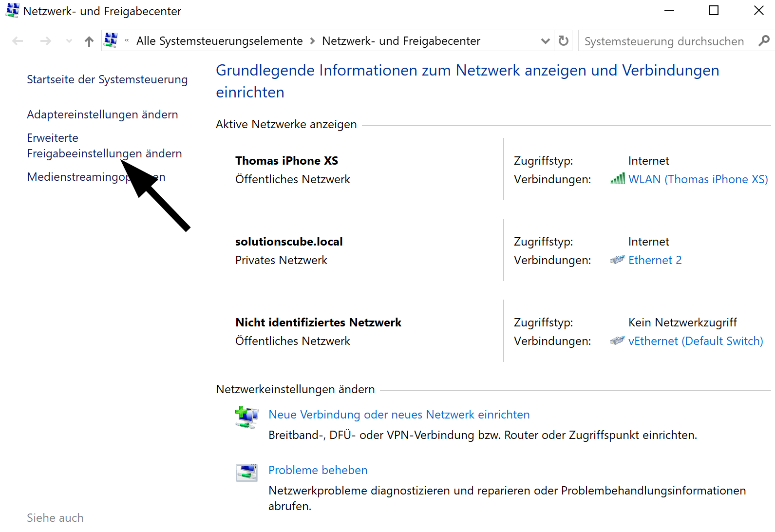This screenshot has width=775, height=532.
Task: Select the solutionscube.local network name
Action: (x=289, y=242)
